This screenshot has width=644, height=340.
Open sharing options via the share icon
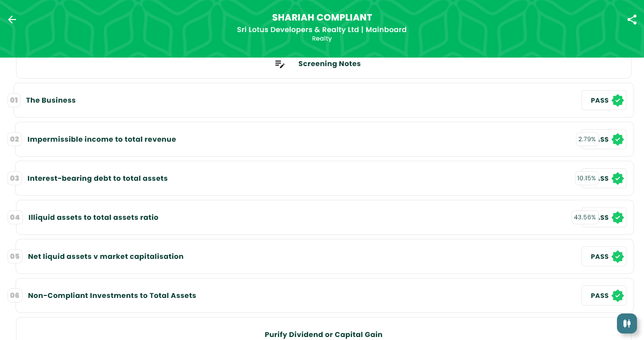[x=631, y=20]
